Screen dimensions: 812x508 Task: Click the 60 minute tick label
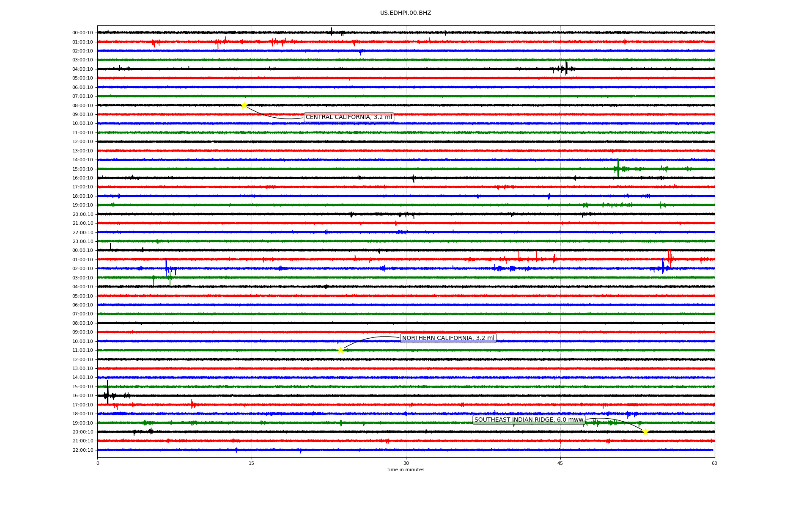(714, 463)
